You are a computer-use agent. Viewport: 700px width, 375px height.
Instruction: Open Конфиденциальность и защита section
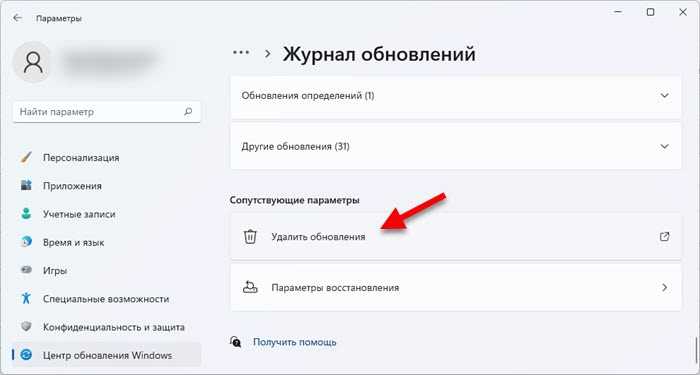click(x=107, y=327)
